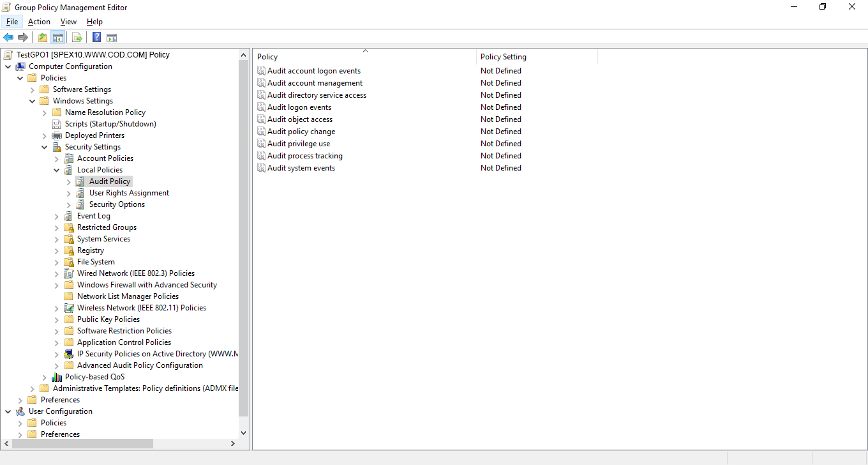
Task: Select the Audit process tracking policy
Action: pos(305,156)
